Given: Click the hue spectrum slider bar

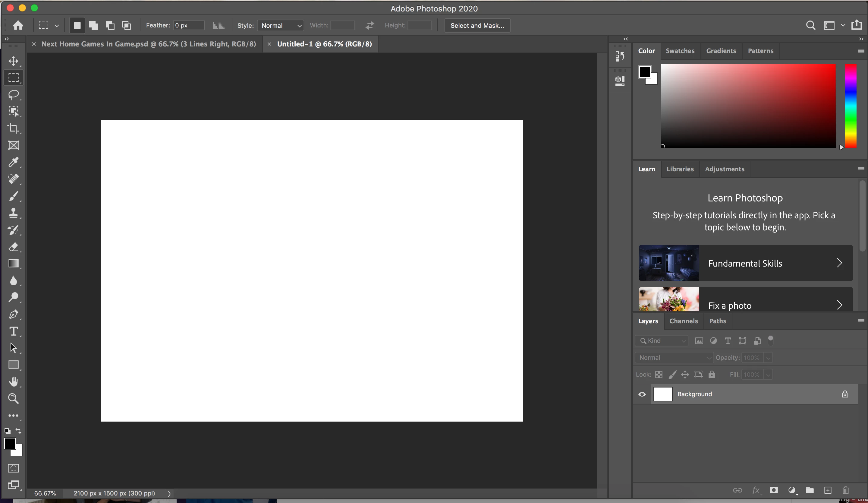Looking at the screenshot, I should click(x=851, y=106).
